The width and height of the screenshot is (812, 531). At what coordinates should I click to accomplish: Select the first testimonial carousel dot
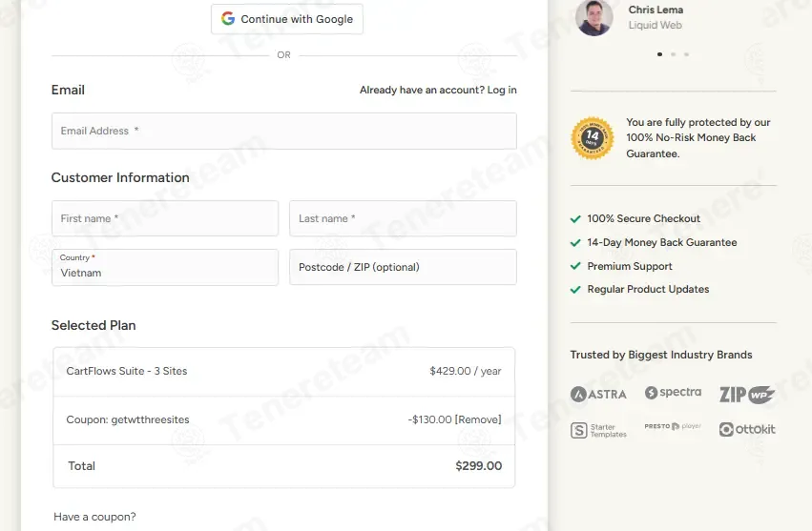tap(659, 54)
